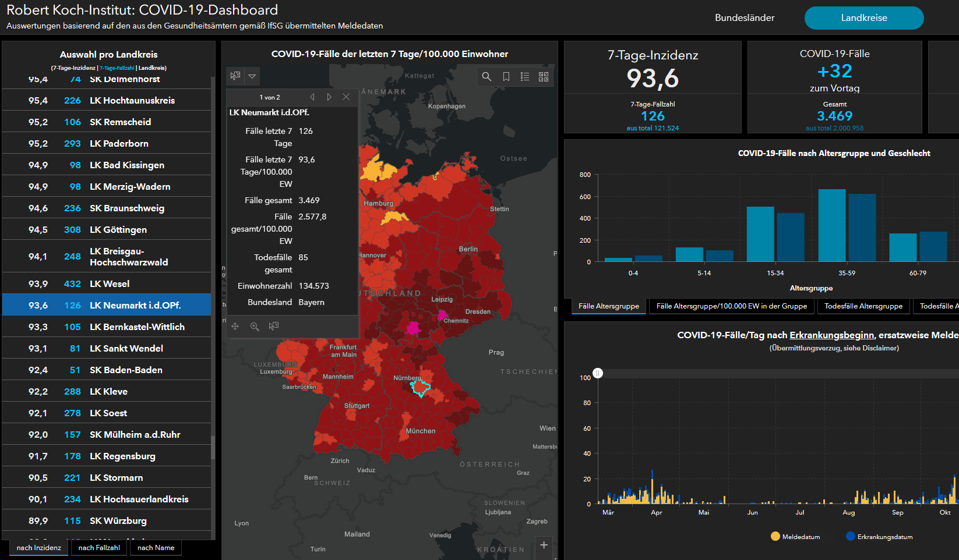Click the zoom-to magnifier icon in popup footer
The width and height of the screenshot is (959, 560).
click(x=255, y=327)
